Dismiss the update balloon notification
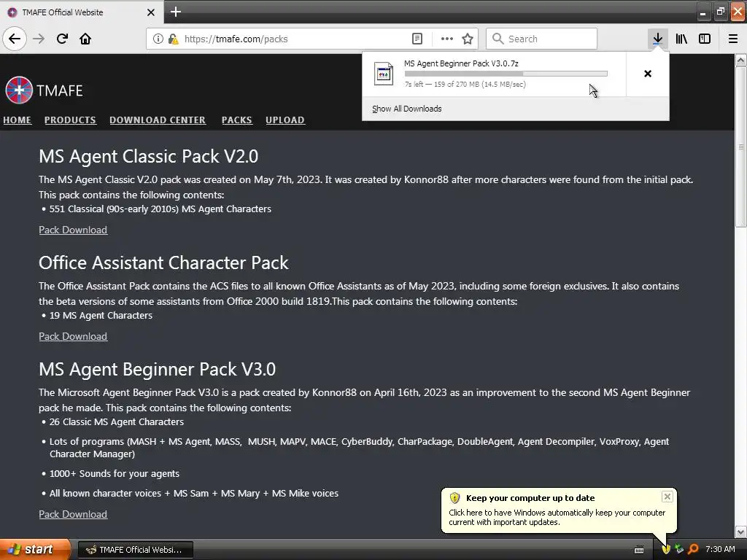The image size is (747, 560). (667, 497)
